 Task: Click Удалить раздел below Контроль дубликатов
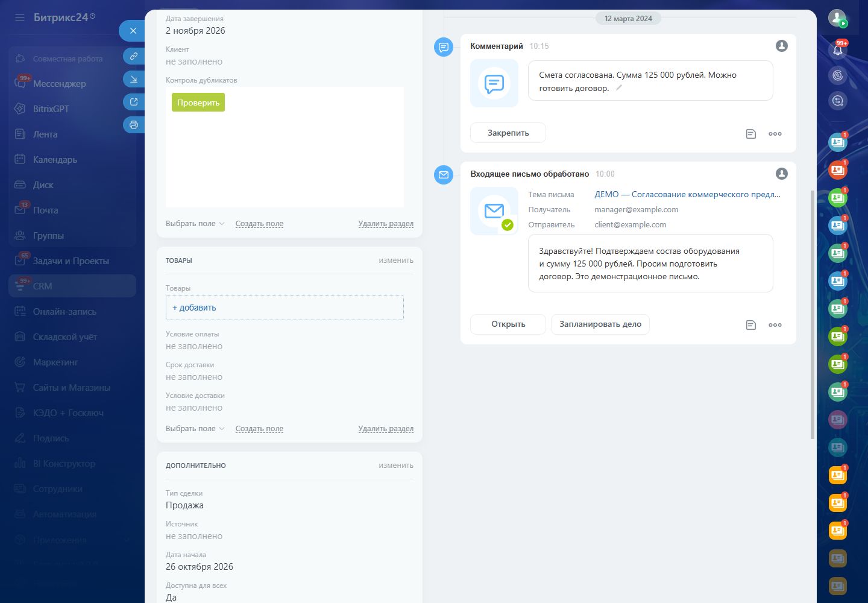386,224
